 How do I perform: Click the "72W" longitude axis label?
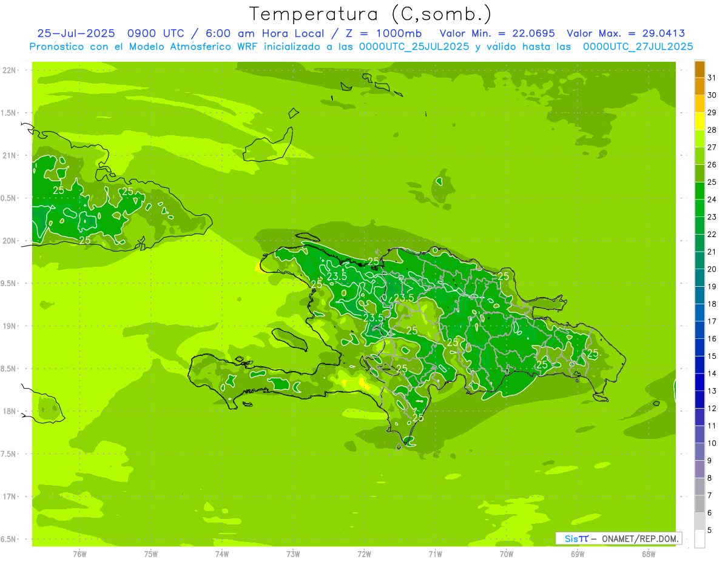365,554
